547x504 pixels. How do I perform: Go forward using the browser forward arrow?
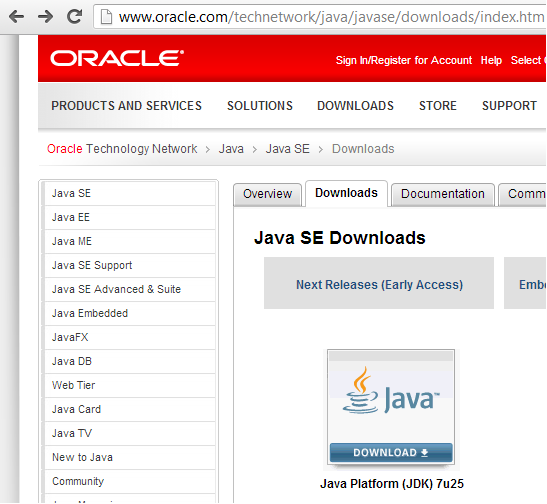[x=45, y=16]
